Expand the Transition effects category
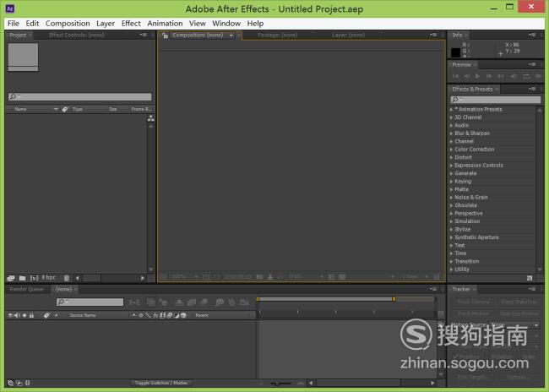Screen dimensions: 549x392 tap(451, 261)
